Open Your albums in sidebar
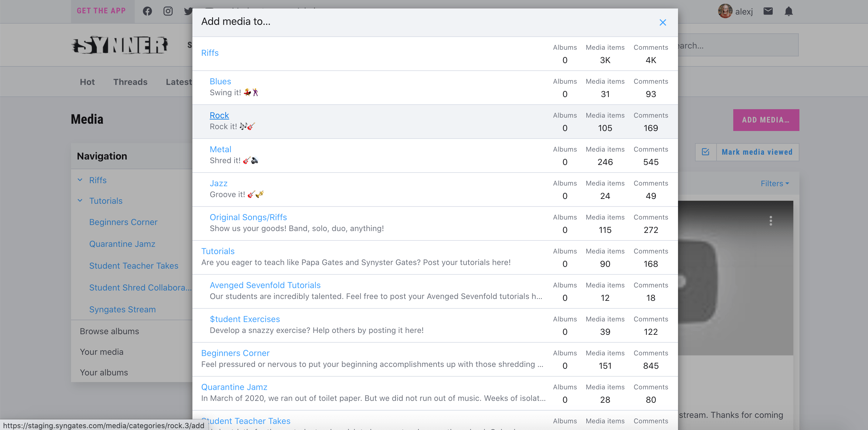 tap(104, 372)
